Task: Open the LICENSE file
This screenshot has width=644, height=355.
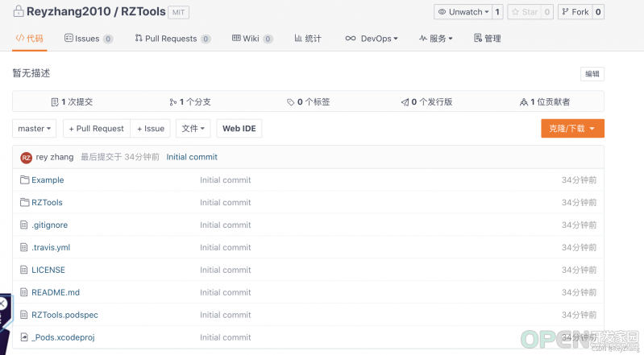Action: (48, 270)
